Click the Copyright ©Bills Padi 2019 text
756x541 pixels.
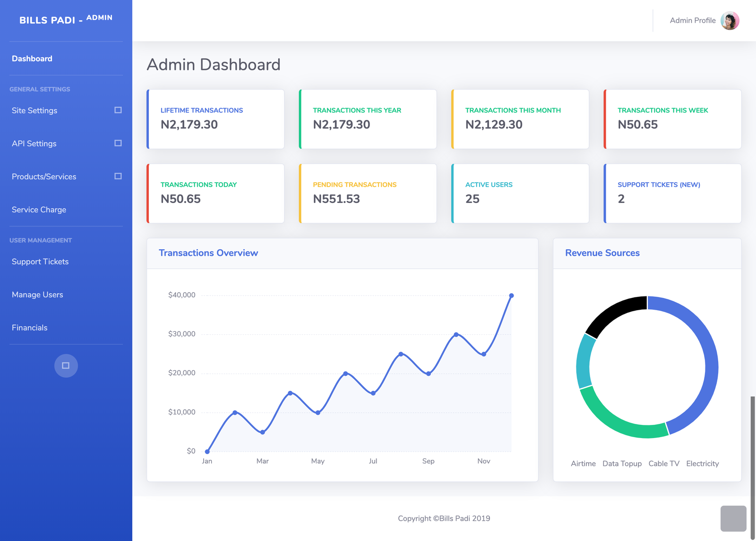point(444,518)
